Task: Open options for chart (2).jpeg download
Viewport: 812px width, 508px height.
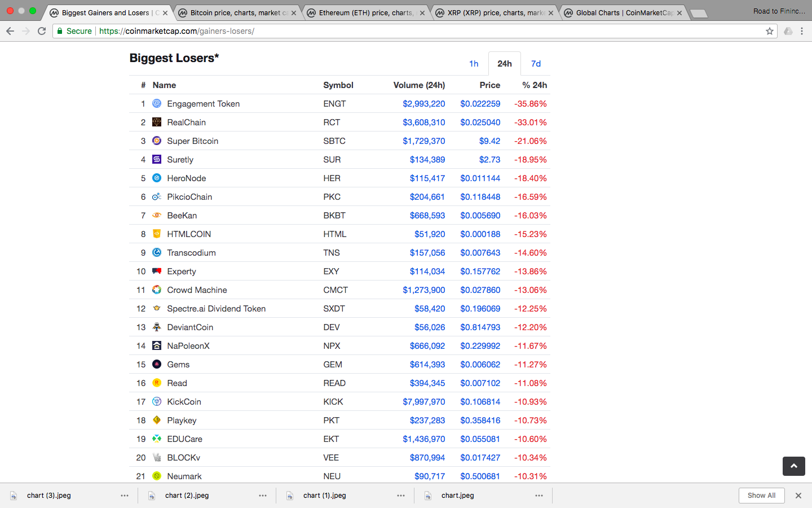Action: click(x=263, y=496)
